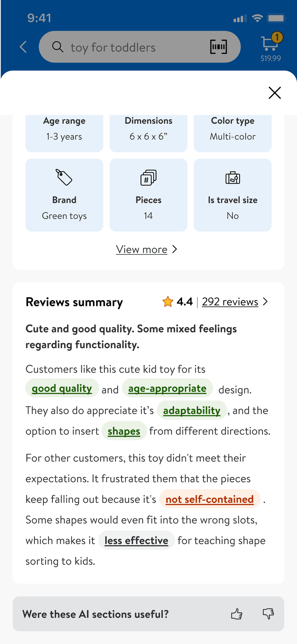Tap the adaptability highlight
This screenshot has width=297, height=644.
click(192, 410)
